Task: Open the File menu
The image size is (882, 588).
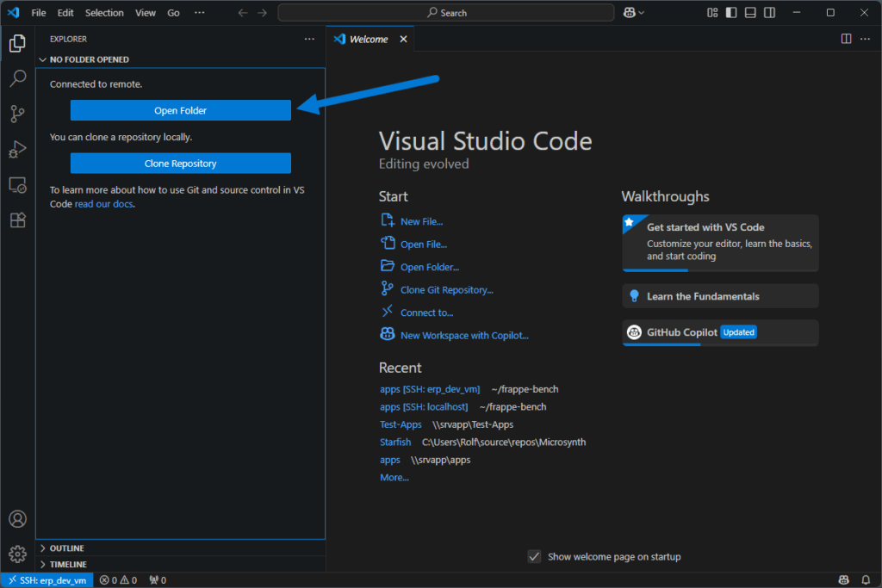Action: click(x=39, y=12)
